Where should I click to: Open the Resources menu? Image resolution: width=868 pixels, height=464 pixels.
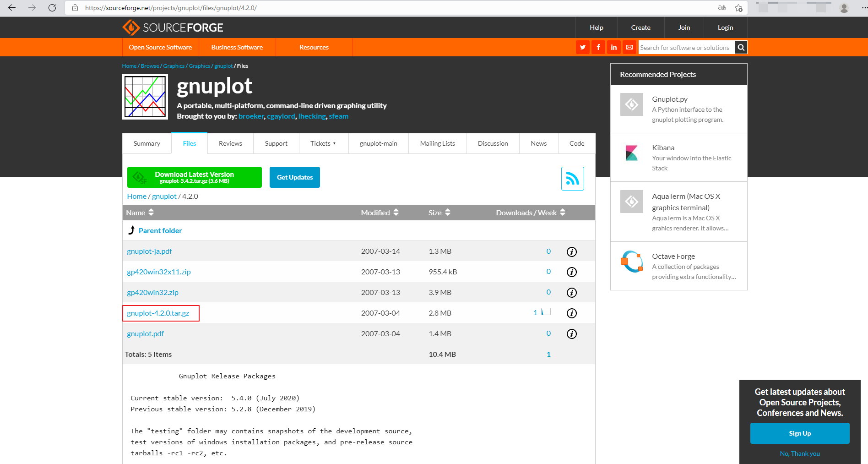[314, 47]
